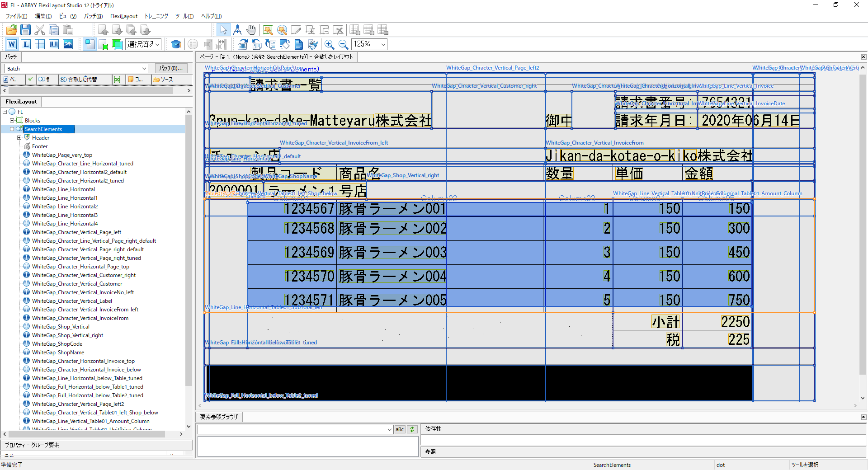The height and width of the screenshot is (470, 868).
Task: Click the green refresh button in reference browser
Action: pyautogui.click(x=412, y=429)
